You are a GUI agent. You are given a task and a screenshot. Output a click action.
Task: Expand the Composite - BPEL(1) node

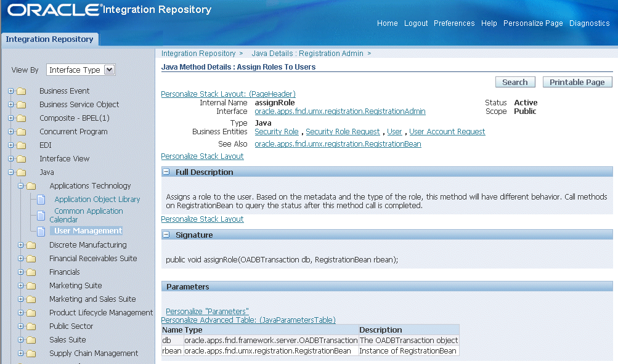click(x=11, y=118)
